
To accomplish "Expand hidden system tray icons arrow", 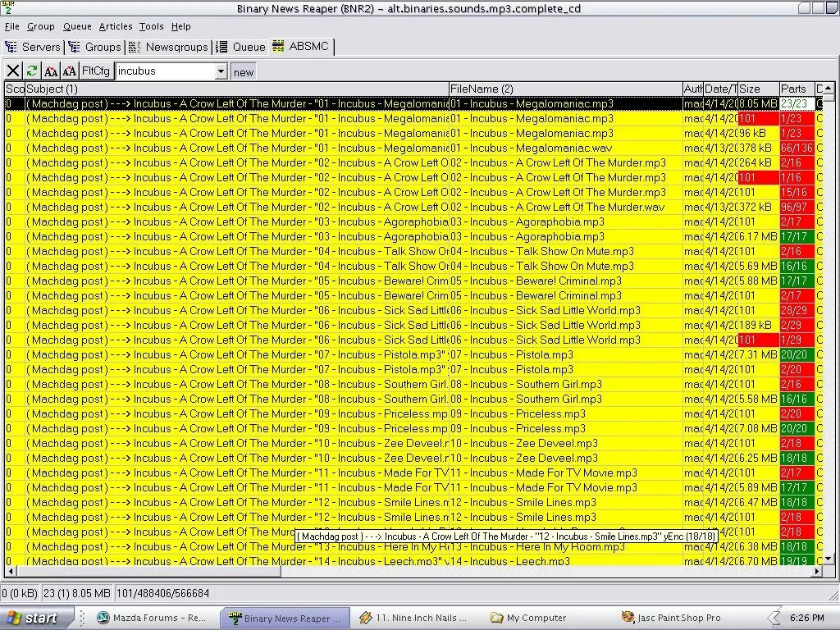I will click(x=774, y=618).
